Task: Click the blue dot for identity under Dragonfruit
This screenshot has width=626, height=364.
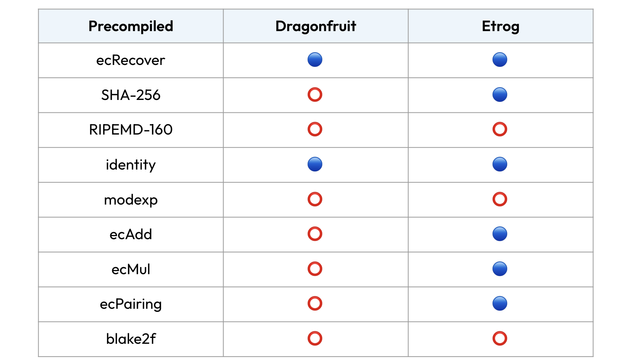Action: tap(315, 164)
